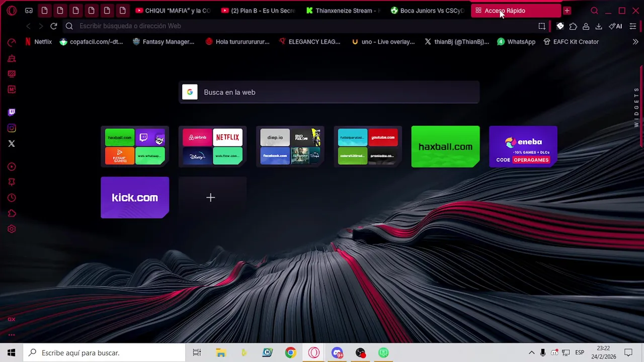Click Windows taskbar search box

(105, 353)
